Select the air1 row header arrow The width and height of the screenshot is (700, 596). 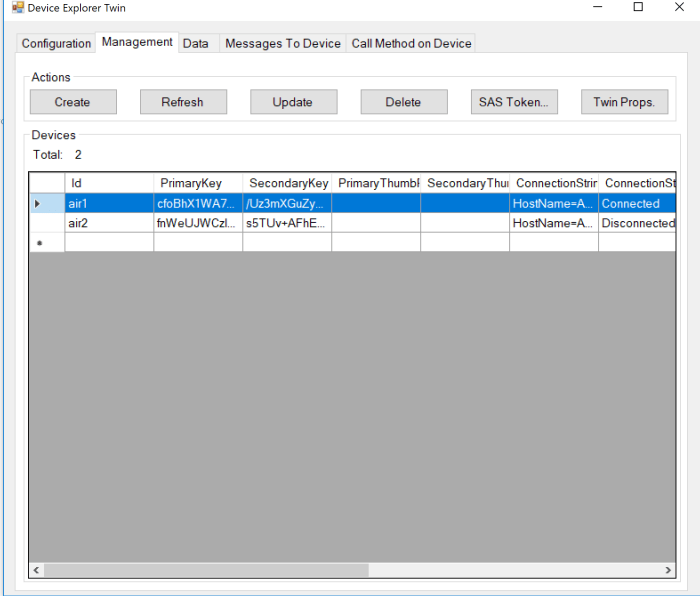(x=47, y=204)
